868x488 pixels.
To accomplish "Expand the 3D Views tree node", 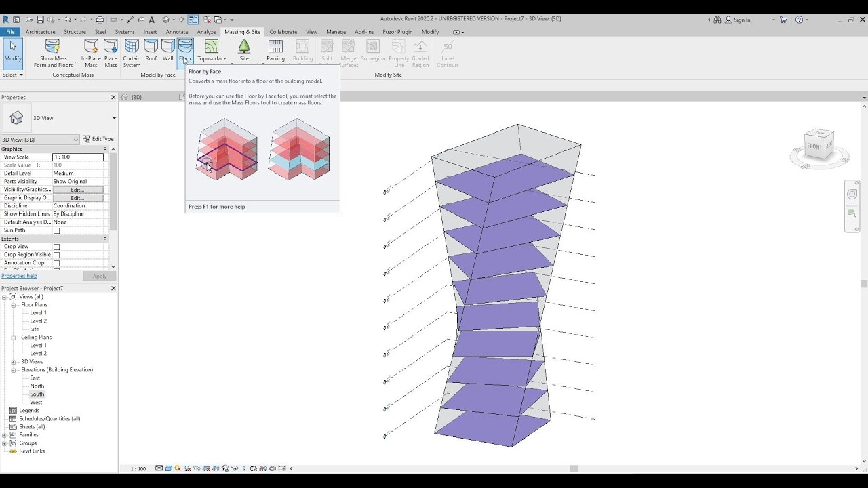I will [13, 362].
